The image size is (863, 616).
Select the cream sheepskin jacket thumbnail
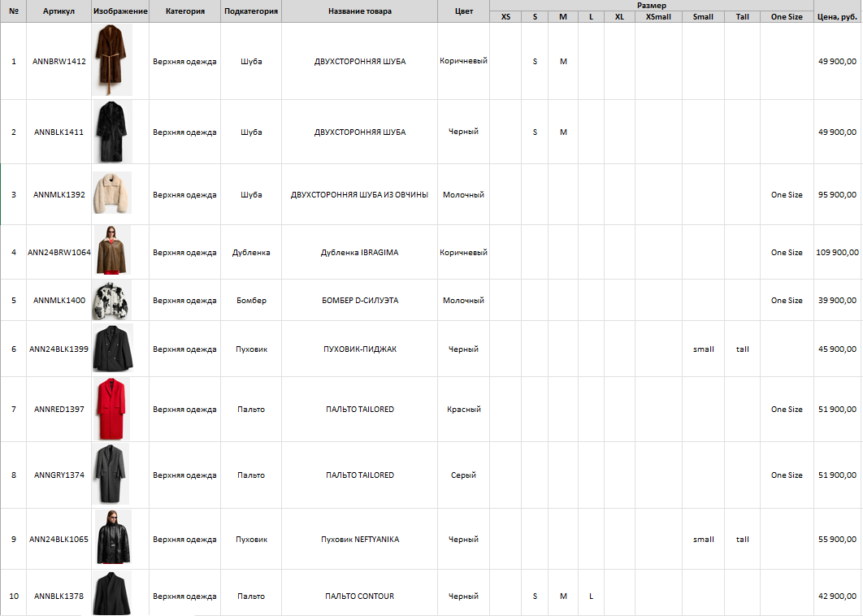pos(112,193)
